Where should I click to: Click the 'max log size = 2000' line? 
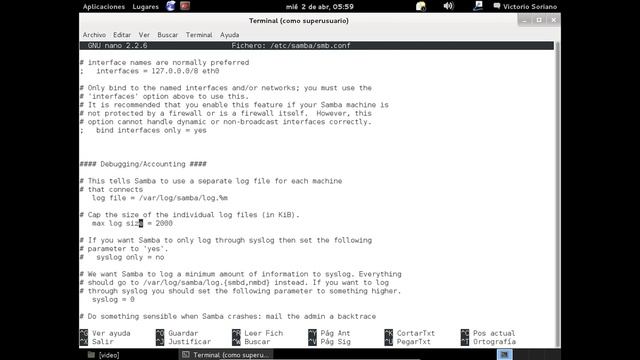coord(132,223)
